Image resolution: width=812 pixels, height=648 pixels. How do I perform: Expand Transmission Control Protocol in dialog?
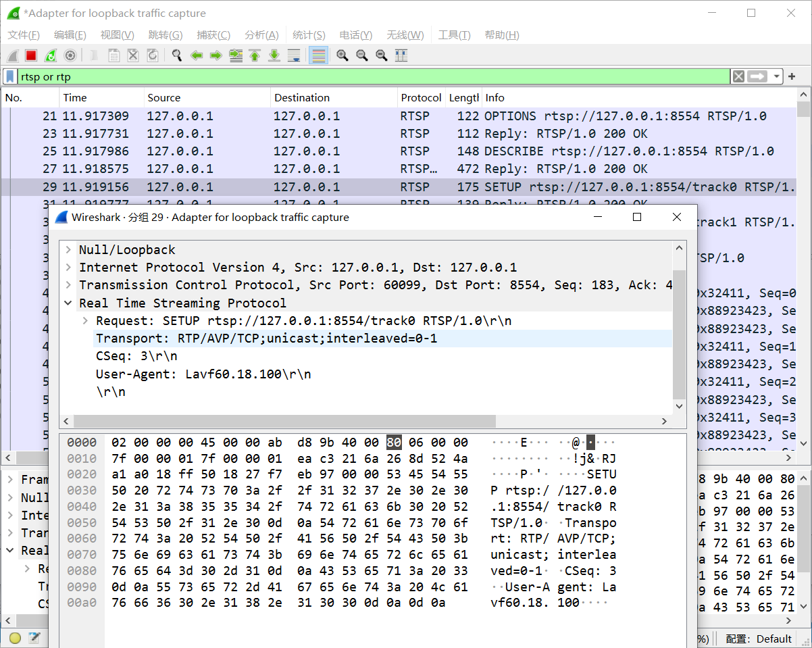[68, 285]
